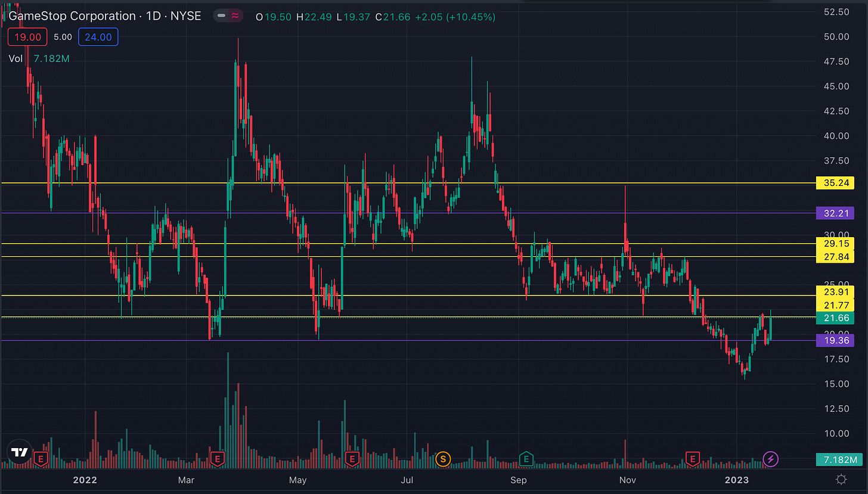Image resolution: width=868 pixels, height=494 pixels.
Task: Open chart settings gear icon
Action: 841,480
